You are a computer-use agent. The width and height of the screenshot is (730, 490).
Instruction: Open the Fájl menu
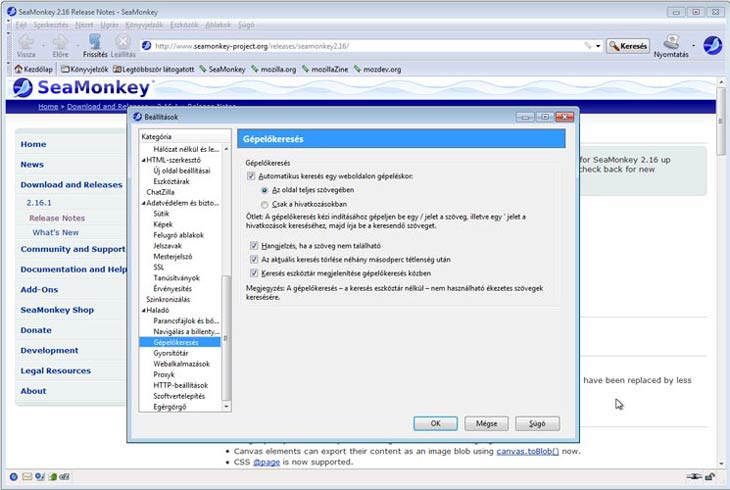click(21, 25)
